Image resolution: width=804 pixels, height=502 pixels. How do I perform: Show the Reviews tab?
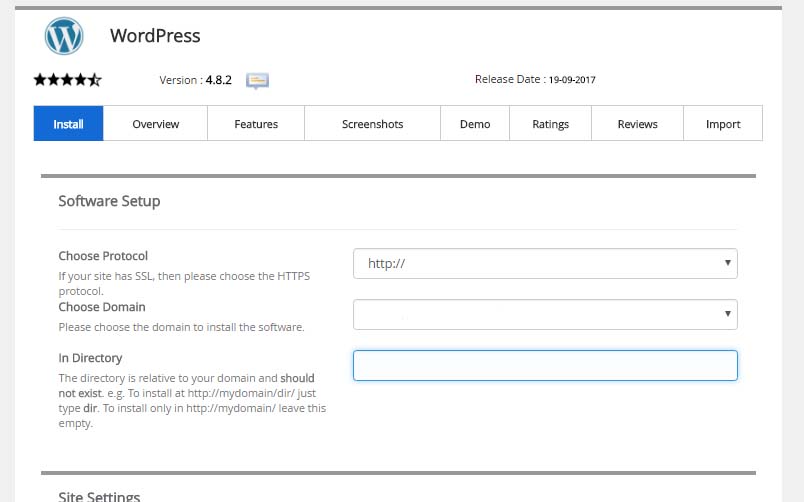click(637, 124)
